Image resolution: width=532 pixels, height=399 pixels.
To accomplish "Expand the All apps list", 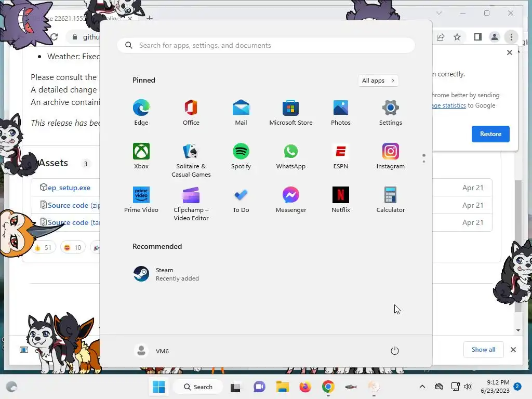I will point(378,81).
